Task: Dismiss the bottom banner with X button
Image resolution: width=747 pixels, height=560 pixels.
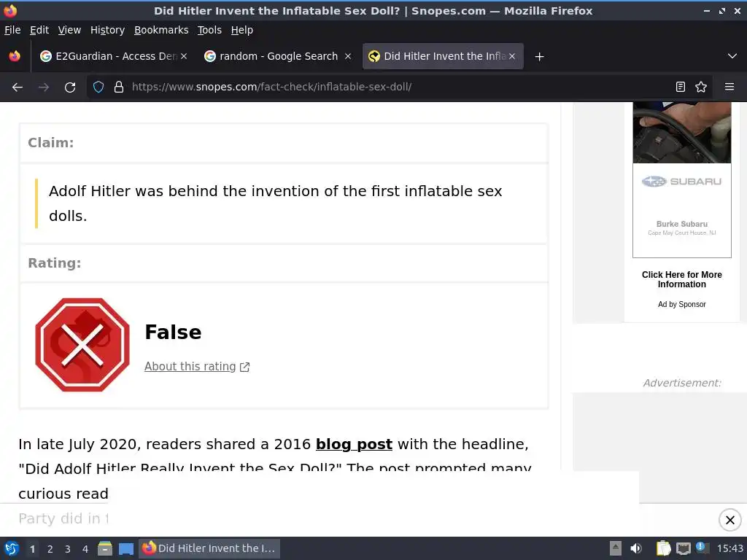Action: pos(729,520)
